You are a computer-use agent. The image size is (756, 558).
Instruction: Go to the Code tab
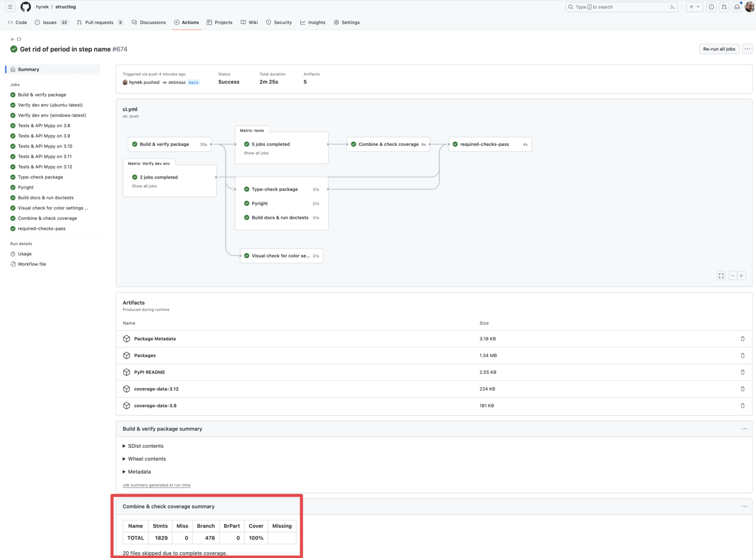[x=17, y=22]
